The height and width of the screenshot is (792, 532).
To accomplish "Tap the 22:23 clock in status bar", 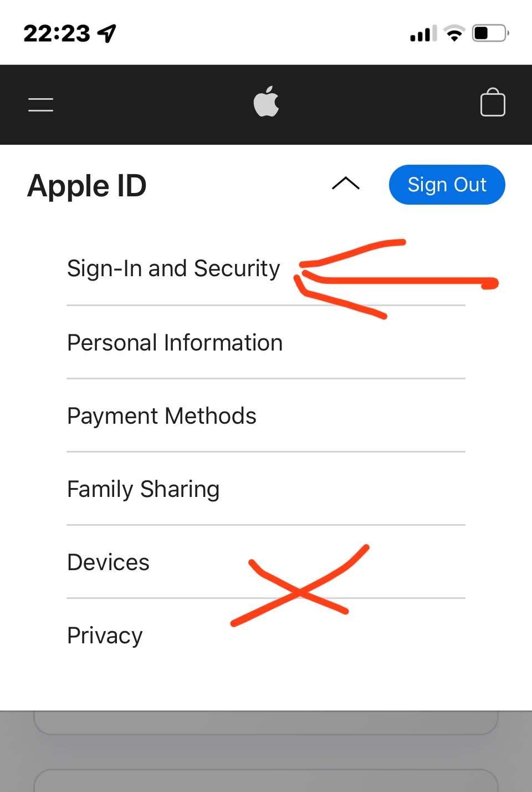I will [x=57, y=33].
